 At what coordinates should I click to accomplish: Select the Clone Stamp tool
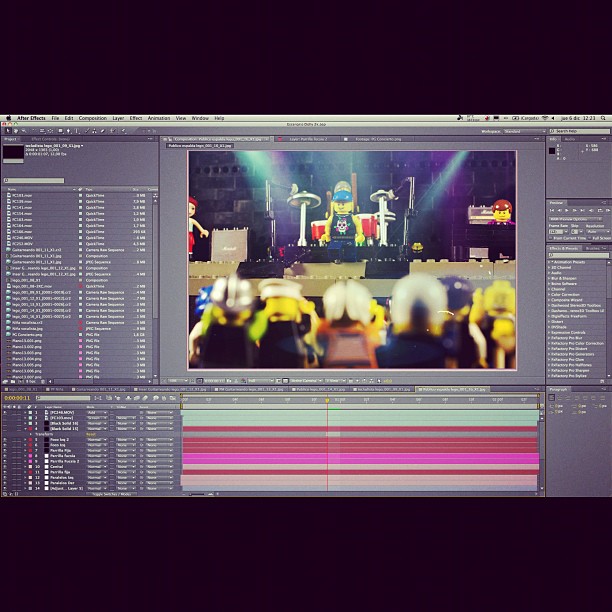pos(94,131)
